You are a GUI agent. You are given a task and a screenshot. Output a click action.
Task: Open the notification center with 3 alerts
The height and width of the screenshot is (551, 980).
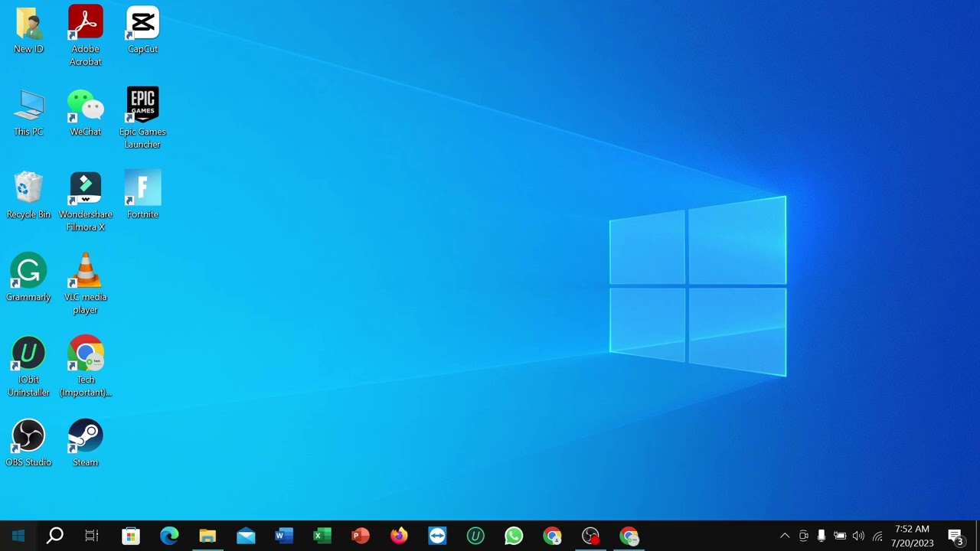[955, 536]
